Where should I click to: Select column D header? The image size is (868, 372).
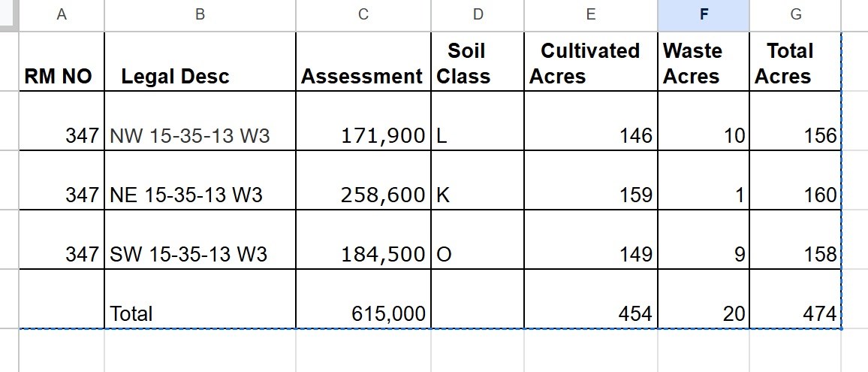[478, 15]
